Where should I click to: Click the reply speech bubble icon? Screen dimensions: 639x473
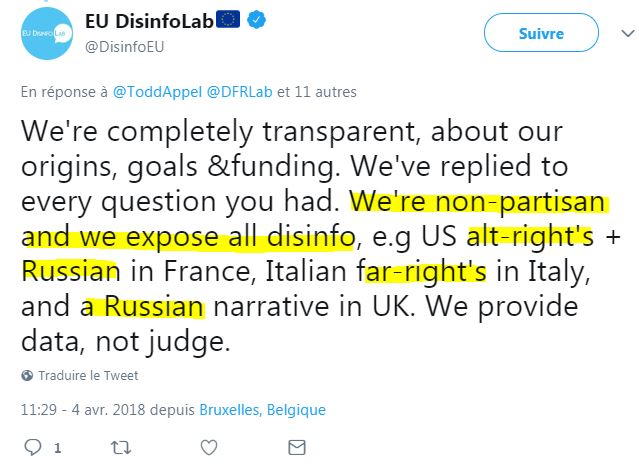[x=33, y=447]
